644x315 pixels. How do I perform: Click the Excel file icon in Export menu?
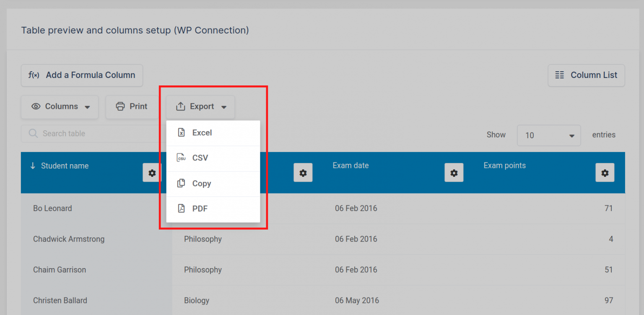pos(181,133)
